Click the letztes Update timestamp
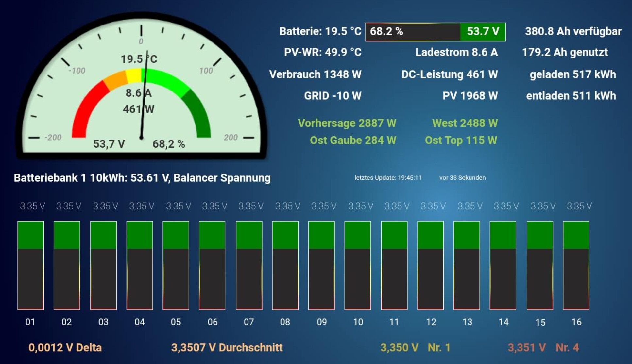 388,178
